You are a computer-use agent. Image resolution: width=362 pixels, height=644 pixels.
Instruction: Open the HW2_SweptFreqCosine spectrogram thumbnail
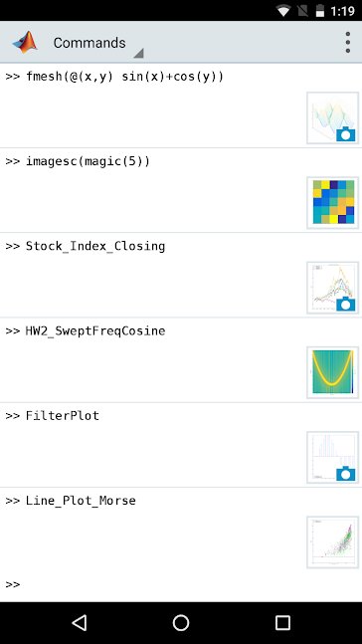[x=332, y=372]
